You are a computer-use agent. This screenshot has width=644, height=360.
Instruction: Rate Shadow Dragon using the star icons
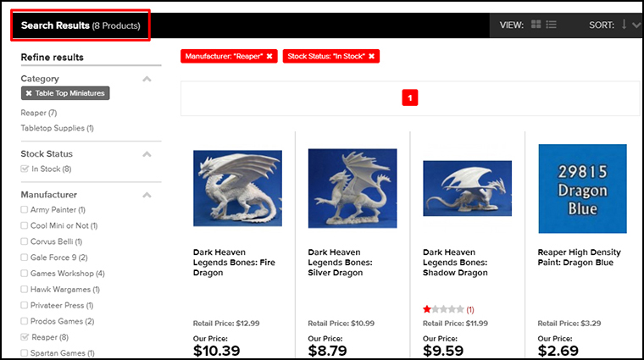click(443, 309)
